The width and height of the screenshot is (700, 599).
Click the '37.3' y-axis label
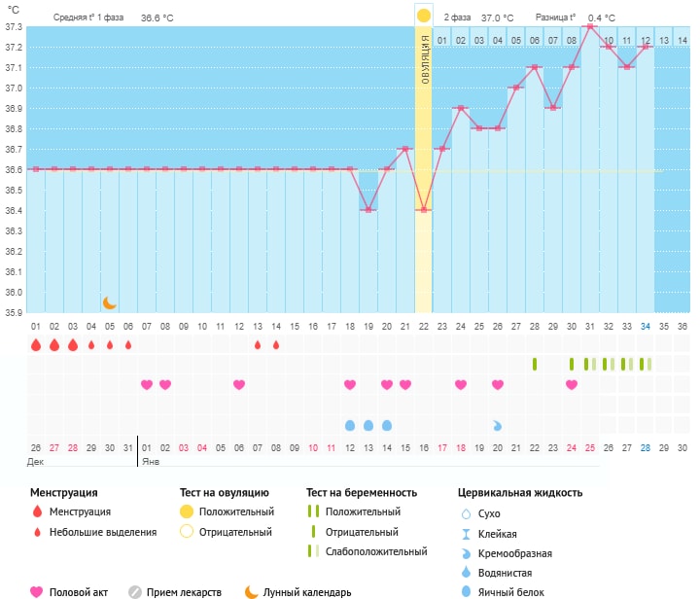point(14,27)
